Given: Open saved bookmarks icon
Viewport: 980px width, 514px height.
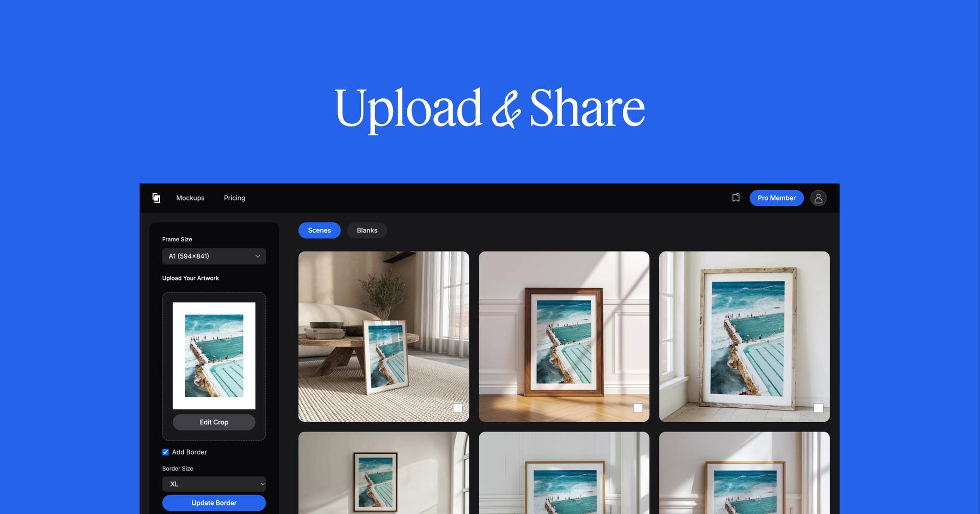Looking at the screenshot, I should [736, 198].
